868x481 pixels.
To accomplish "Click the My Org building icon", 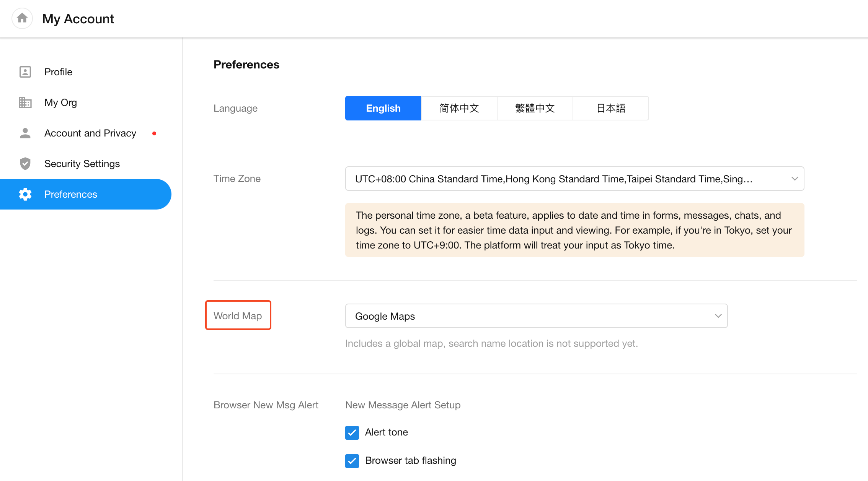I will (25, 102).
